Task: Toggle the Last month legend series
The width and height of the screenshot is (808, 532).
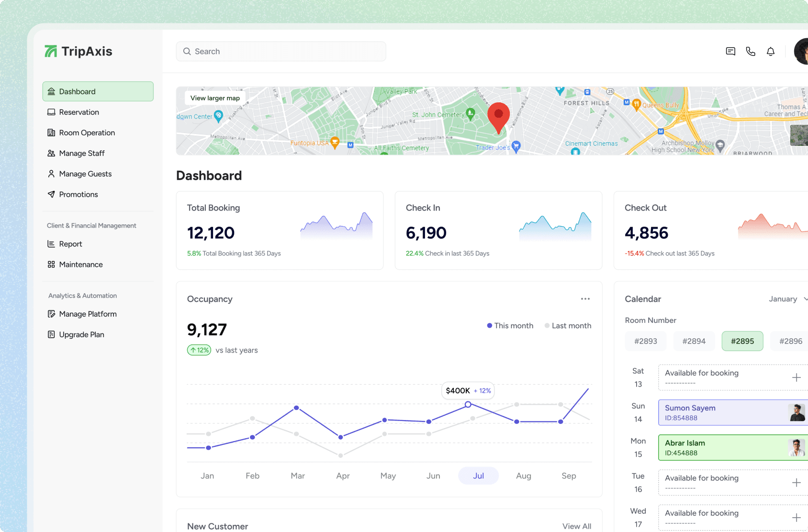Action: (x=568, y=326)
